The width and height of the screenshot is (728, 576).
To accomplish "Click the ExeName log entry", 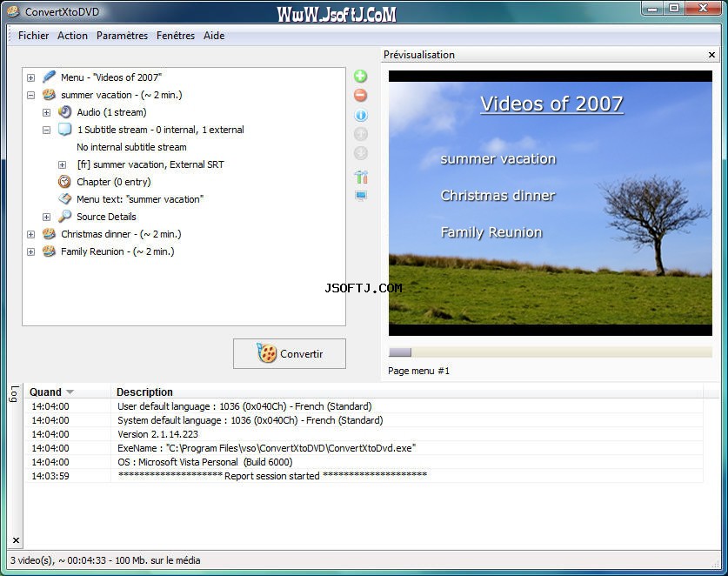I will click(x=266, y=448).
